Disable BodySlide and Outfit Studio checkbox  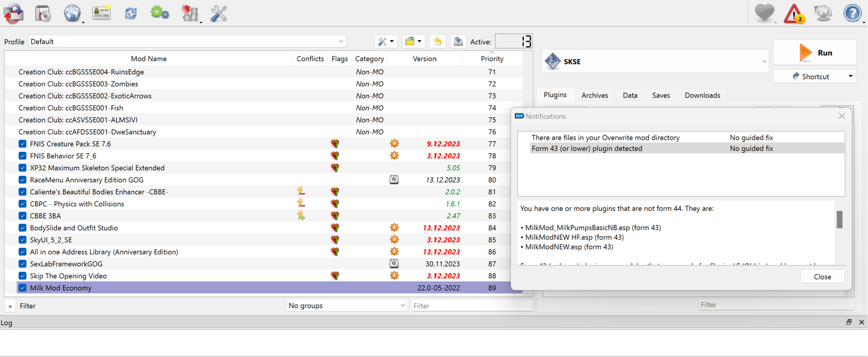pyautogui.click(x=22, y=227)
